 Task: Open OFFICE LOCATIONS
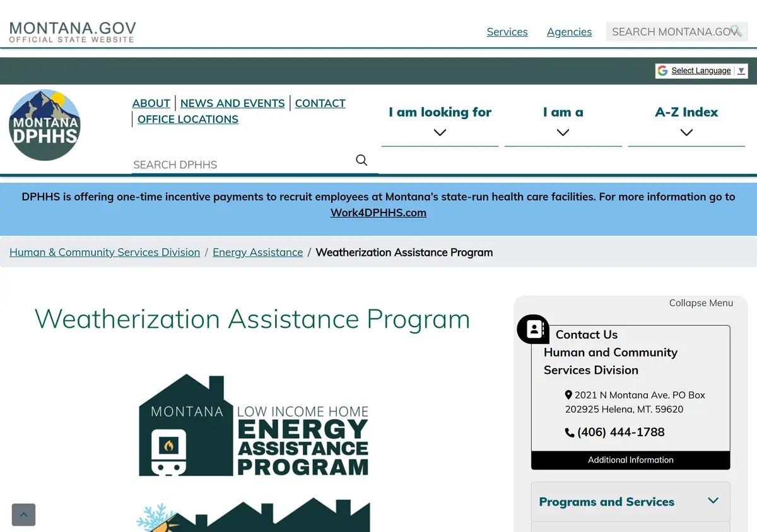188,119
